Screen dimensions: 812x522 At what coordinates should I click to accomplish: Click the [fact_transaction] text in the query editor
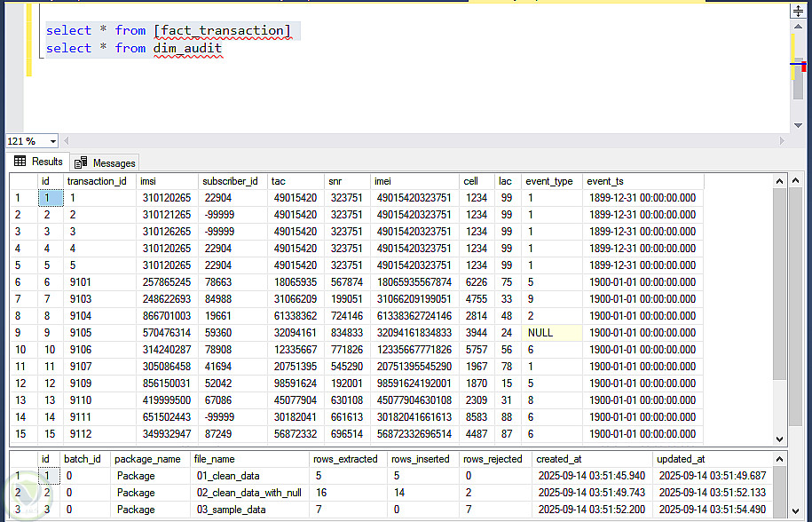pos(221,30)
